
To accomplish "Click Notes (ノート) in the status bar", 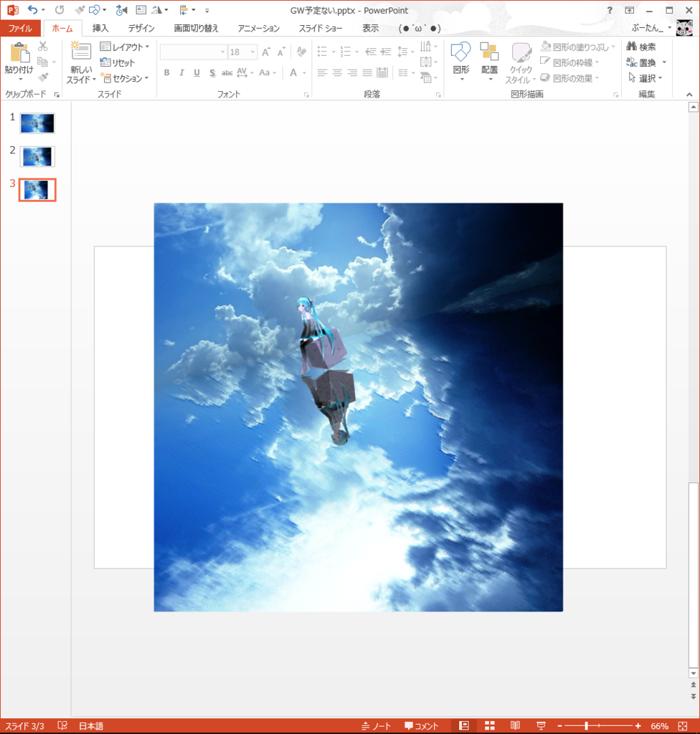I will (377, 726).
